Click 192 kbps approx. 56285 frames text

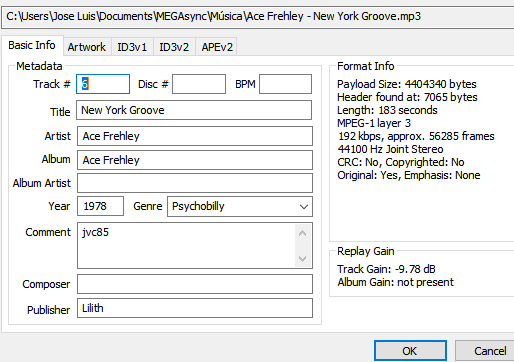pyautogui.click(x=416, y=136)
